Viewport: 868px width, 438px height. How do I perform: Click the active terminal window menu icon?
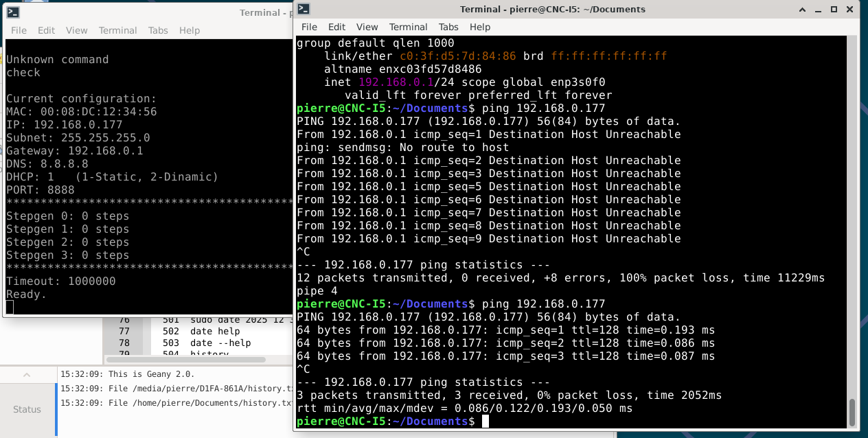point(304,10)
